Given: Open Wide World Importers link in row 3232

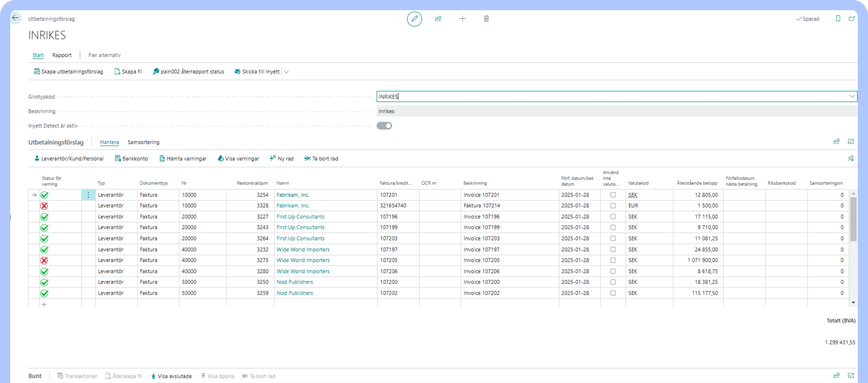Looking at the screenshot, I should point(303,250).
